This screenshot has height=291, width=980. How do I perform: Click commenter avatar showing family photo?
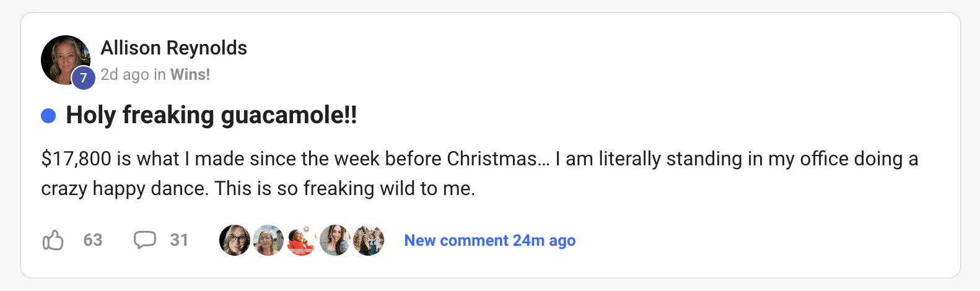(369, 240)
